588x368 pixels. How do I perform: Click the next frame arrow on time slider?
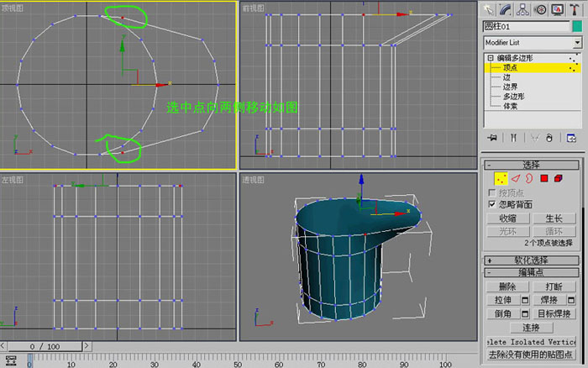point(87,346)
